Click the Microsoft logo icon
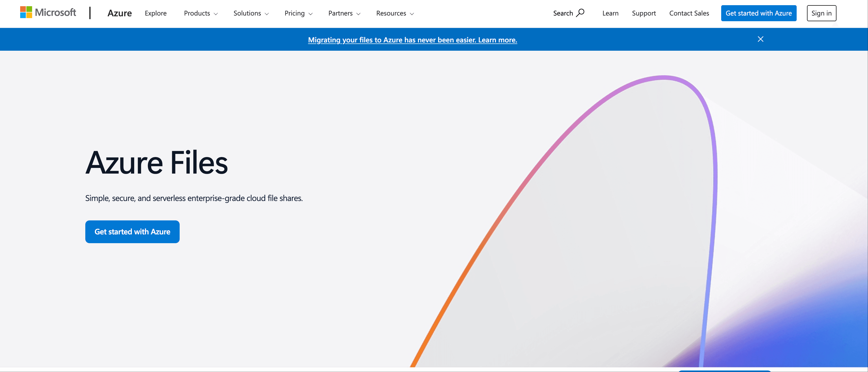The image size is (868, 372). [26, 12]
